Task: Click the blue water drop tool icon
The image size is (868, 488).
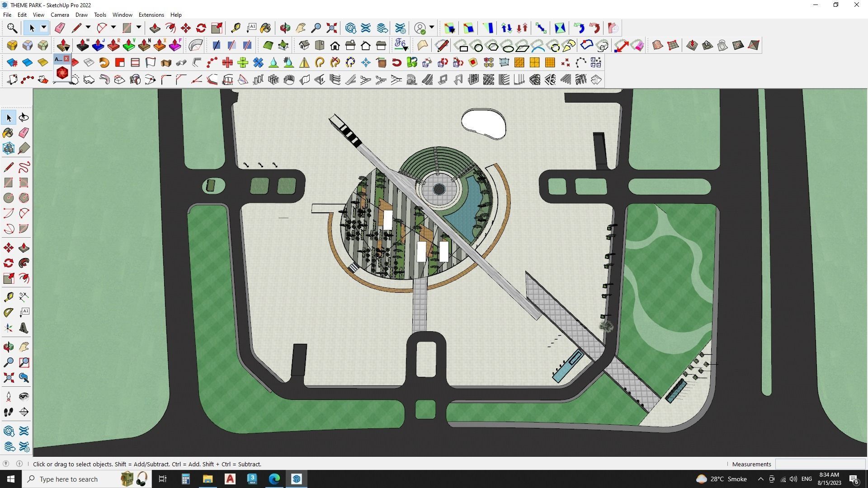Action: point(274,63)
